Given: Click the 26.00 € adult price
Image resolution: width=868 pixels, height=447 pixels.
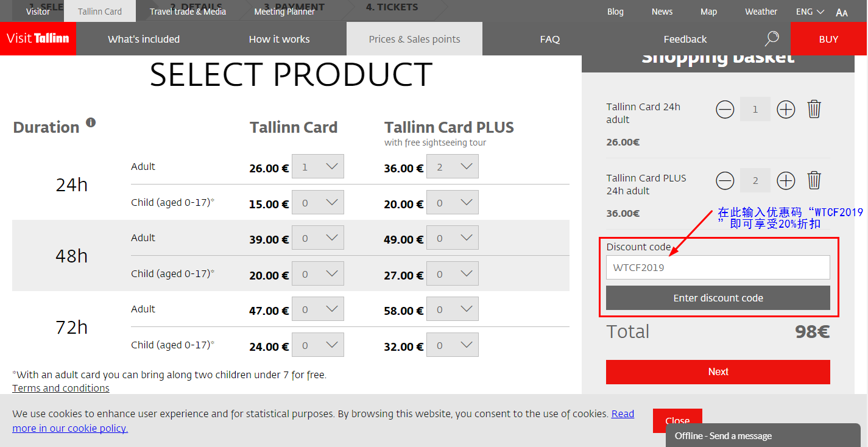Looking at the screenshot, I should point(269,168).
